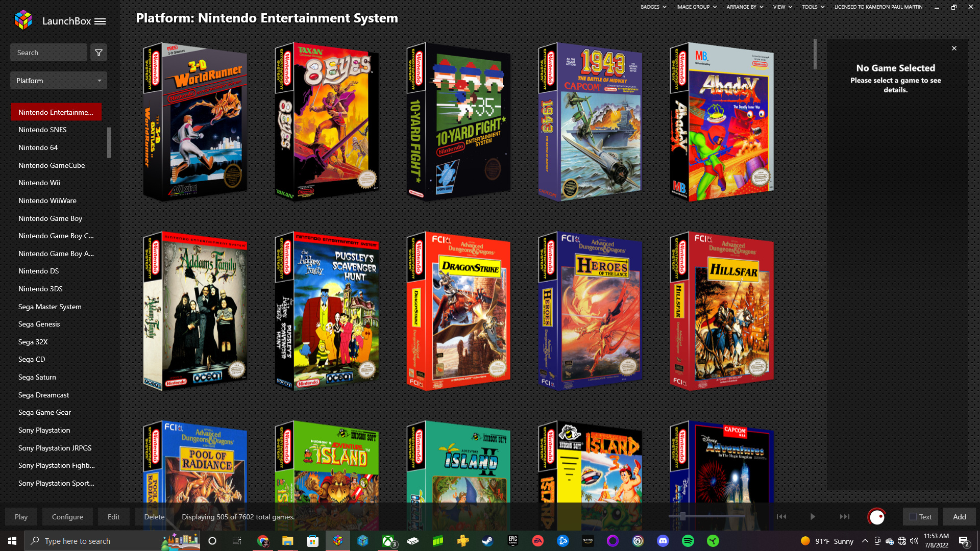Open Battle.net from the taskbar
The image size is (980, 551).
(x=563, y=541)
